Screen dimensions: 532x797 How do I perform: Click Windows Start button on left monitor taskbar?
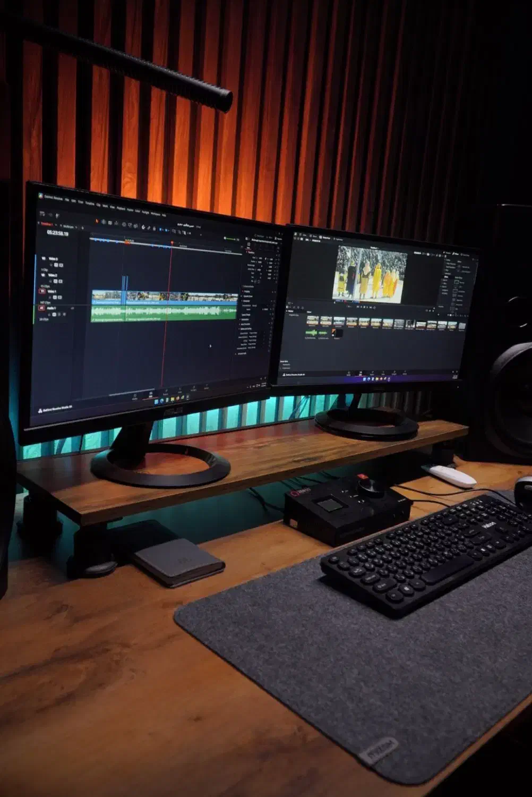pyautogui.click(x=156, y=402)
